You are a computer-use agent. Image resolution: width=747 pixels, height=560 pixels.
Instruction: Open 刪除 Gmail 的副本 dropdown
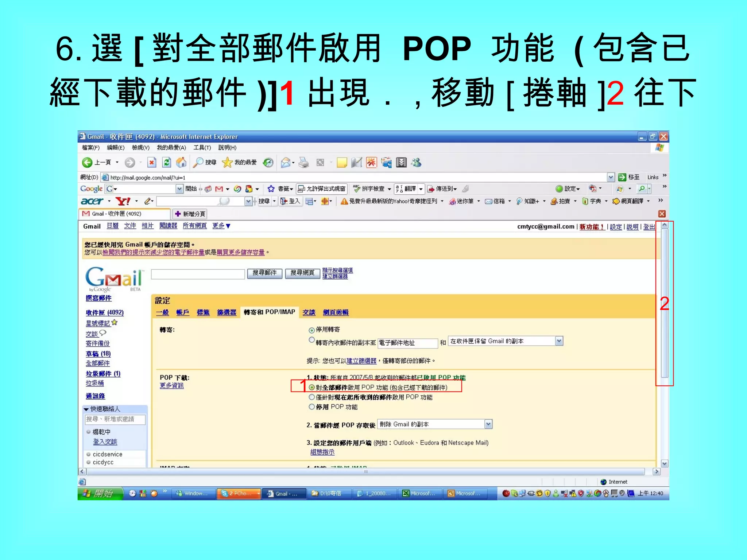pyautogui.click(x=435, y=424)
